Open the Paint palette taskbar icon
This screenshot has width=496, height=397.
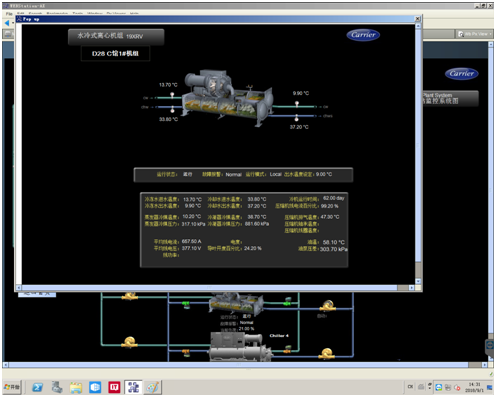tap(153, 387)
